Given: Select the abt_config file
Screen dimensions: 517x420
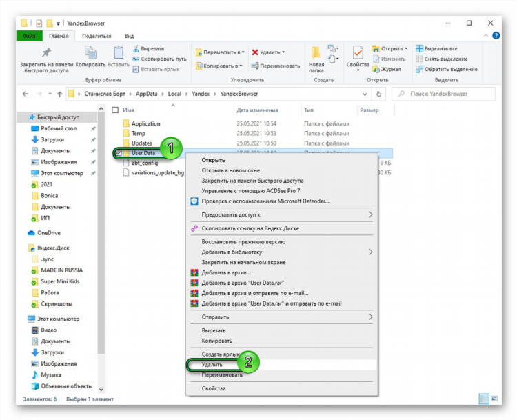Looking at the screenshot, I should [145, 163].
